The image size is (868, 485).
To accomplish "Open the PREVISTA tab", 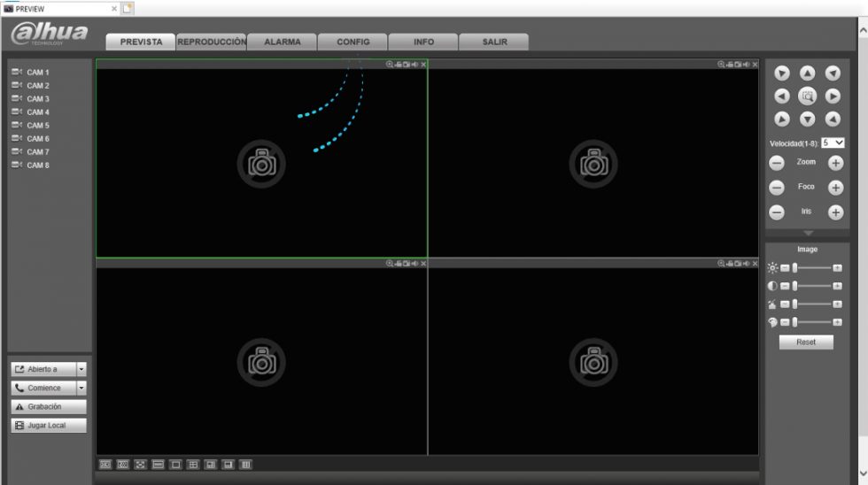I will (x=141, y=42).
